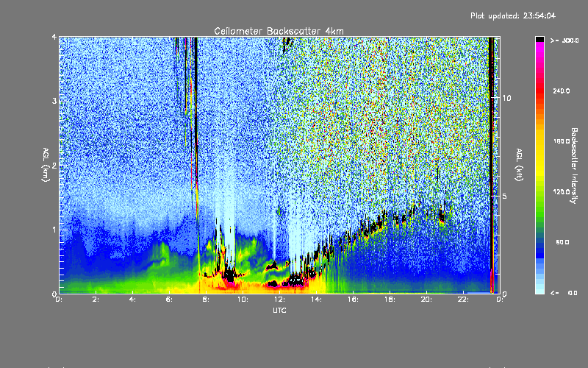Click the "<= 0.0" colorbar minimum label

[x=564, y=293]
